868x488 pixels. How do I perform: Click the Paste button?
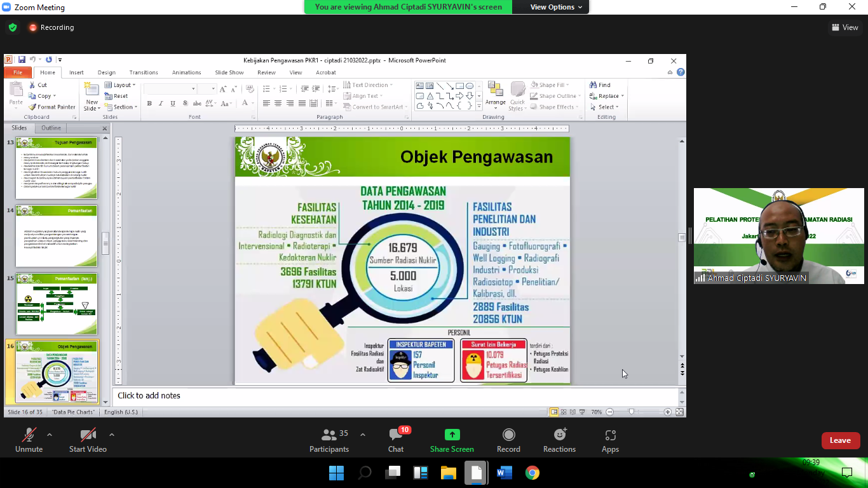pos(16,94)
